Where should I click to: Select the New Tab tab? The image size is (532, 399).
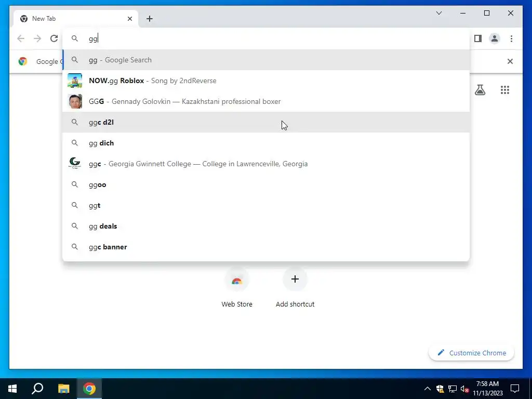(75, 19)
